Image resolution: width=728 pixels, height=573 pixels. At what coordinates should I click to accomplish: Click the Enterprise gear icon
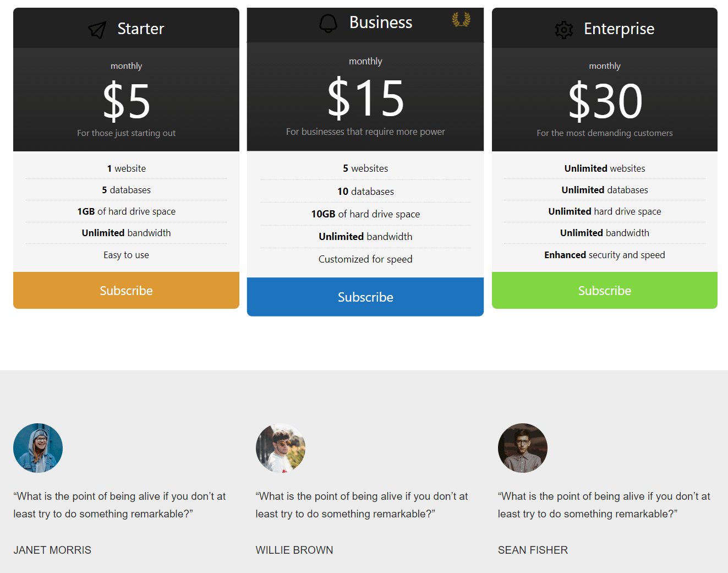563,29
